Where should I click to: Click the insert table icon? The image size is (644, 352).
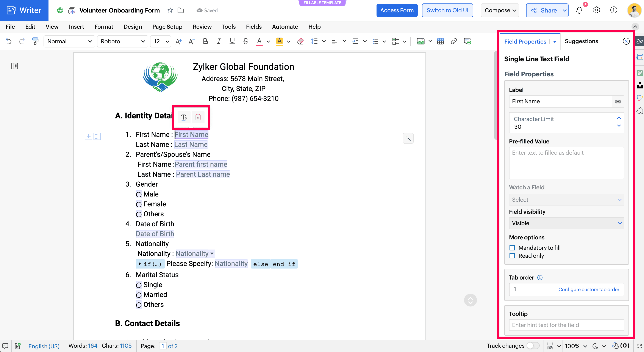(x=440, y=41)
